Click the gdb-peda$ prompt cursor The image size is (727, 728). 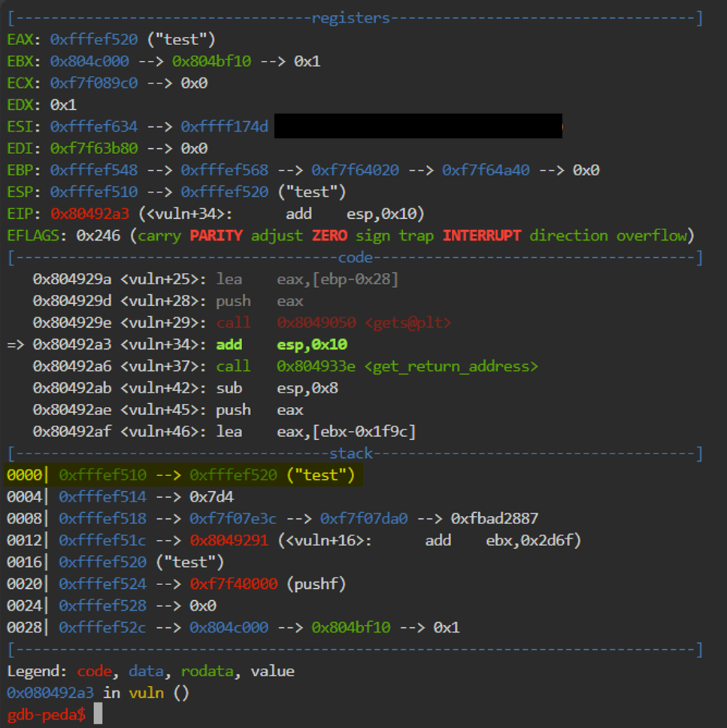click(98, 714)
